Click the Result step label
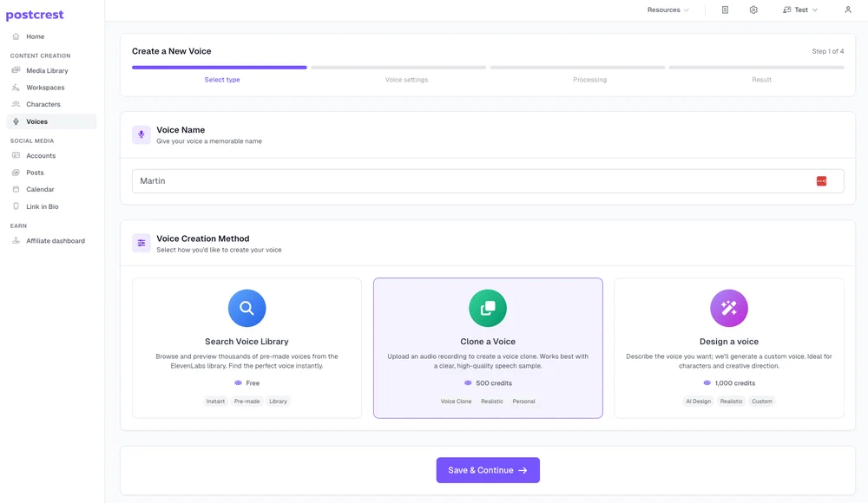Screen dimensions: 868x503 (x=761, y=80)
